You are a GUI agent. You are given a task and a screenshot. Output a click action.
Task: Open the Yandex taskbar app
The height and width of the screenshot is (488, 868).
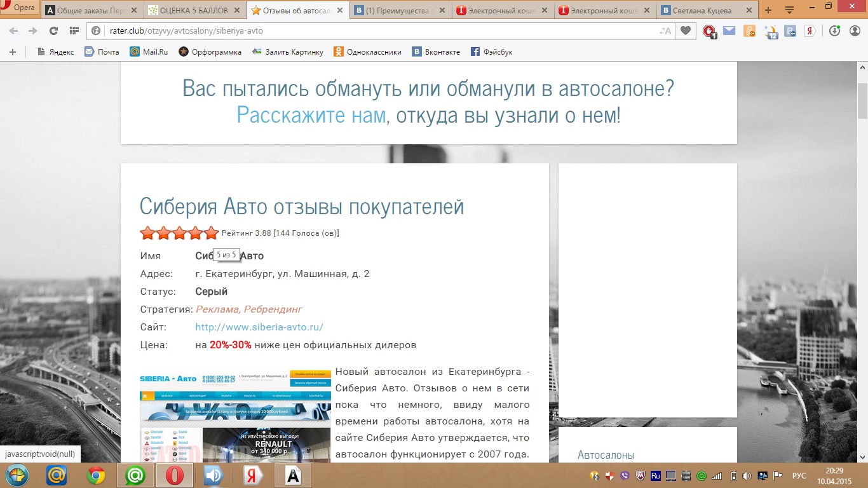pos(254,475)
